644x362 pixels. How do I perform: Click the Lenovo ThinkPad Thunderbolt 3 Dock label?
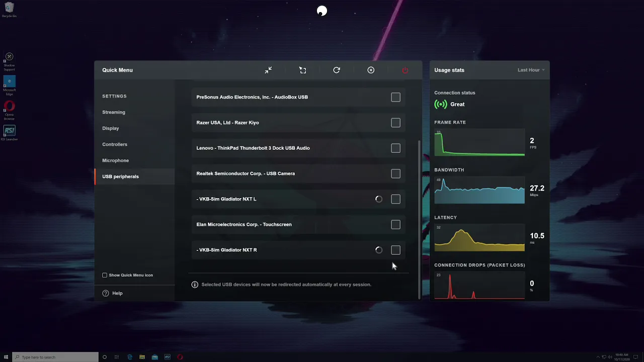point(253,148)
